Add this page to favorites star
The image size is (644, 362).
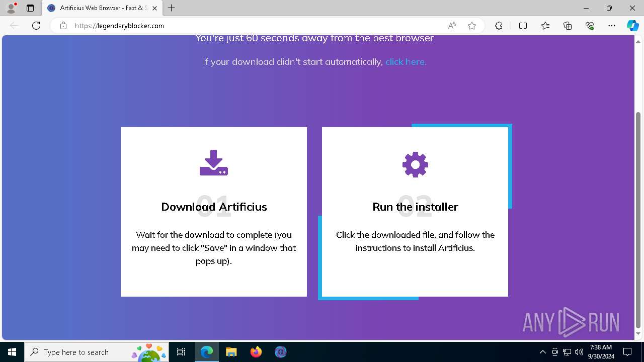pos(472,26)
